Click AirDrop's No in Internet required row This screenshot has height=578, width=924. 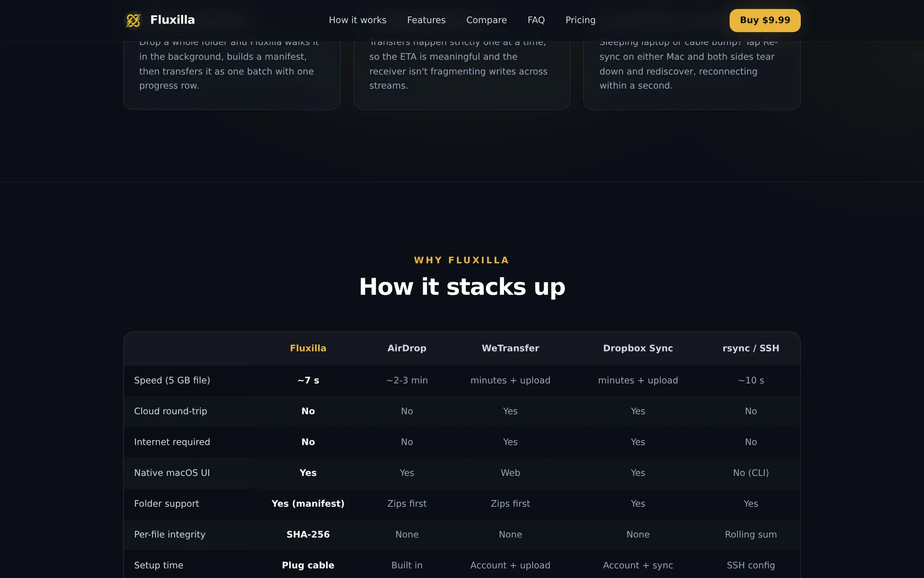coord(407,442)
